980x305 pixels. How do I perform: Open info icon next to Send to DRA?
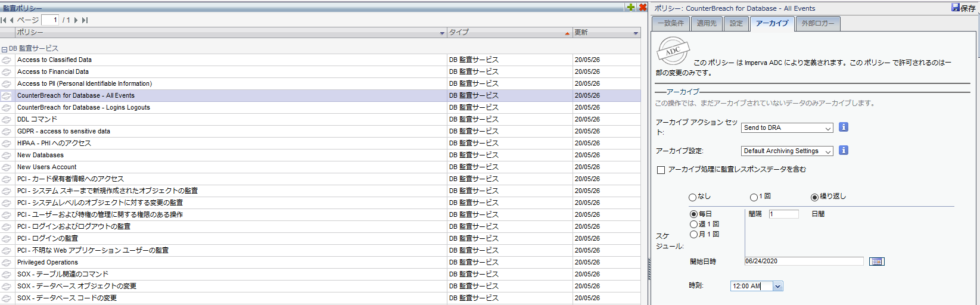(843, 127)
